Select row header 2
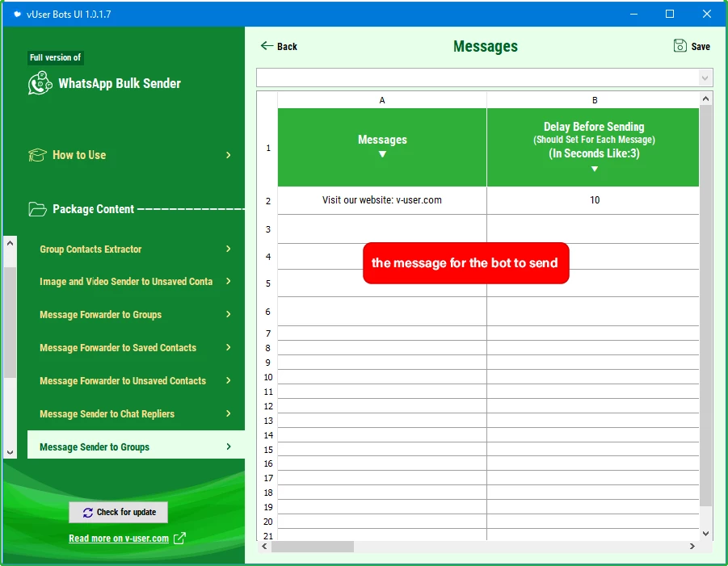This screenshot has width=728, height=566. tap(268, 201)
